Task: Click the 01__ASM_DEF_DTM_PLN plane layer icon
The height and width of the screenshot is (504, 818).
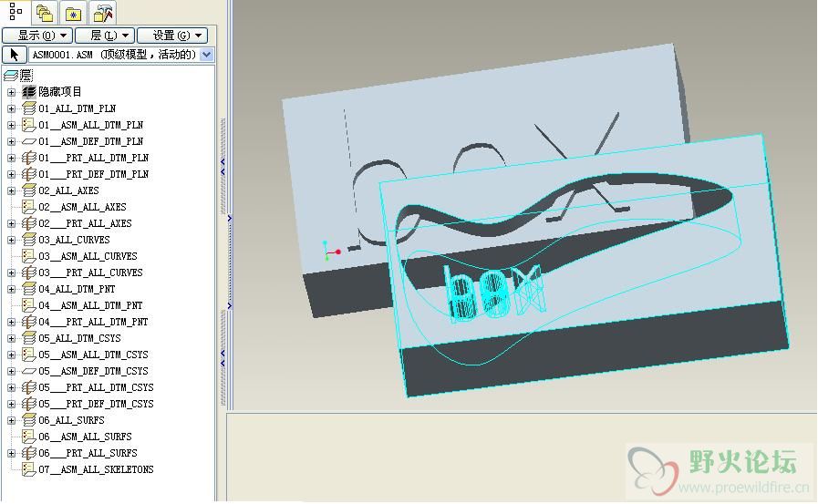Action: point(28,141)
